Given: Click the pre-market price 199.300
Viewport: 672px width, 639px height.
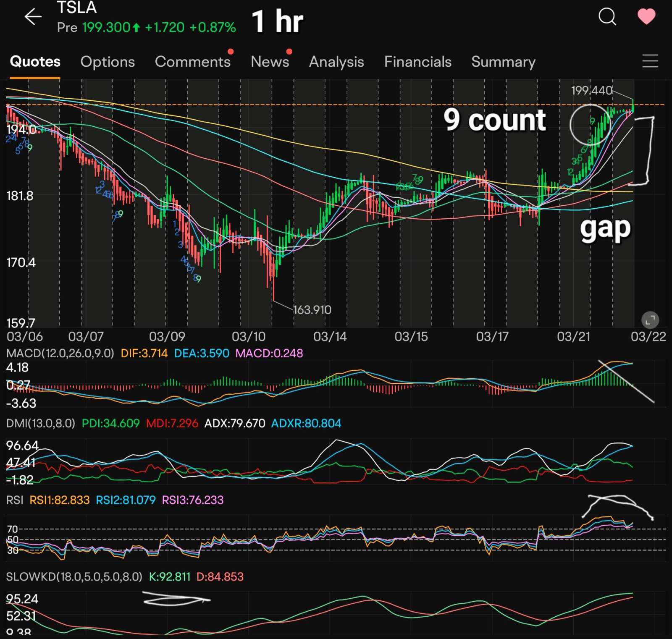Looking at the screenshot, I should click(107, 28).
